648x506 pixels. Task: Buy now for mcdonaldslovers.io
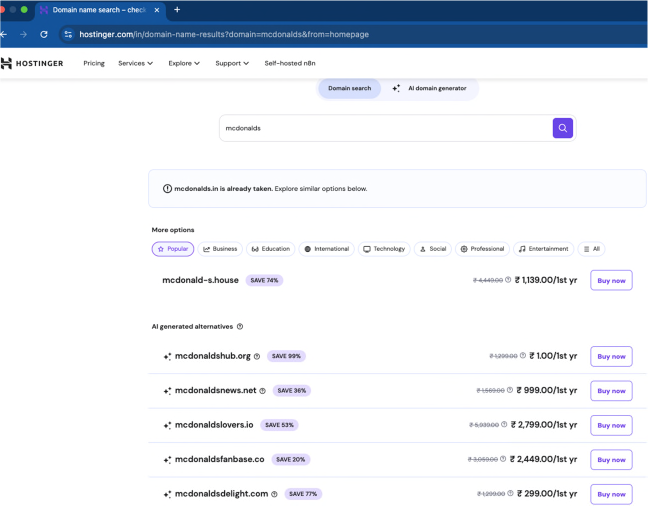[x=611, y=425]
